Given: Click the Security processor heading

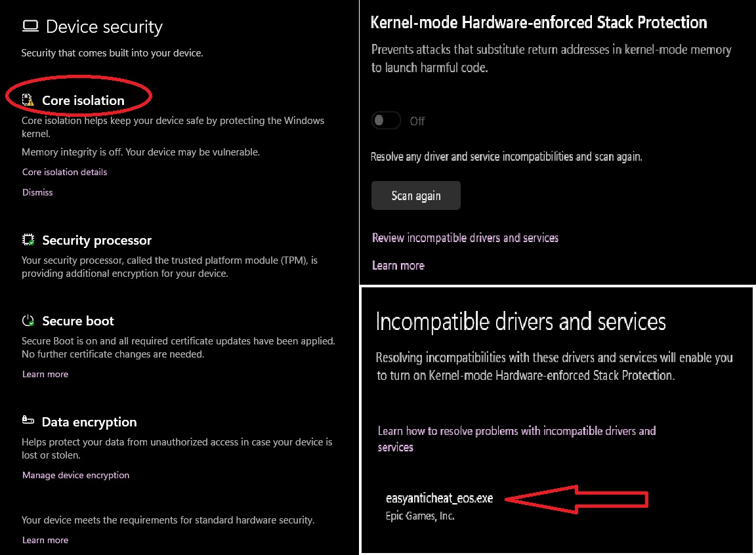Looking at the screenshot, I should [97, 240].
